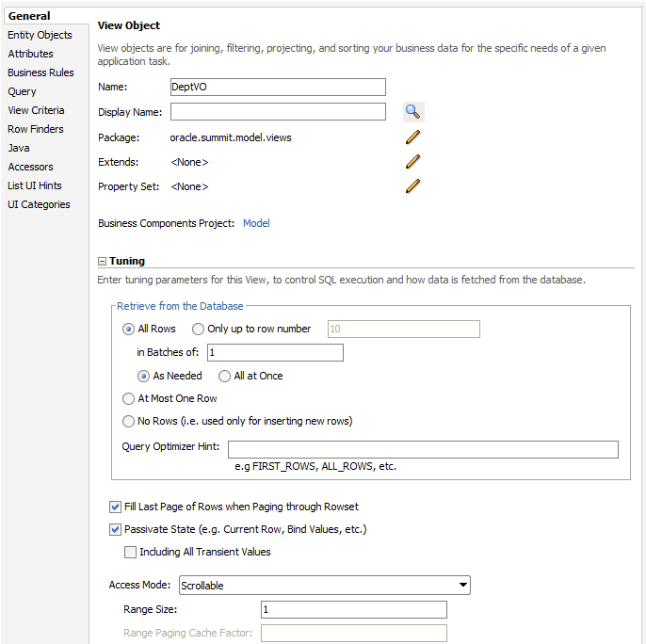Edit the Package with its pencil icon
The width and height of the screenshot is (646, 644).
(412, 137)
